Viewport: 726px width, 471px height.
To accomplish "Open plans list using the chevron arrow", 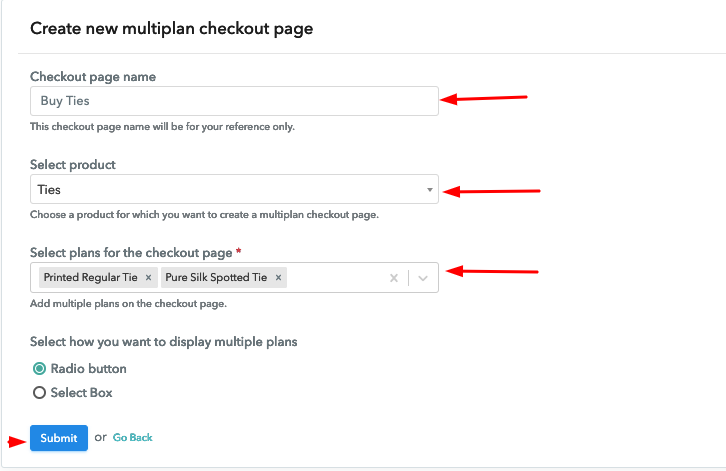I will point(423,278).
